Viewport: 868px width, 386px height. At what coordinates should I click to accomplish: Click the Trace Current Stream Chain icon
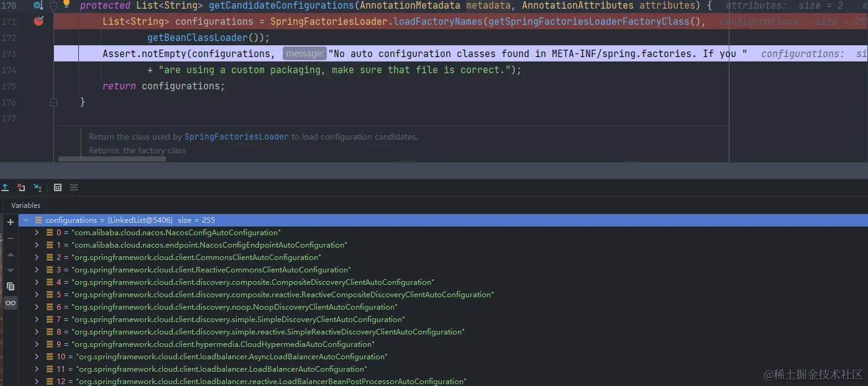pyautogui.click(x=74, y=187)
